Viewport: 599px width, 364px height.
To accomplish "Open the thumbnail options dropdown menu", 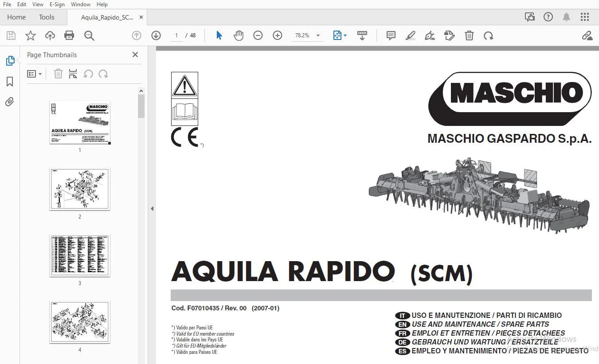I will click(34, 74).
